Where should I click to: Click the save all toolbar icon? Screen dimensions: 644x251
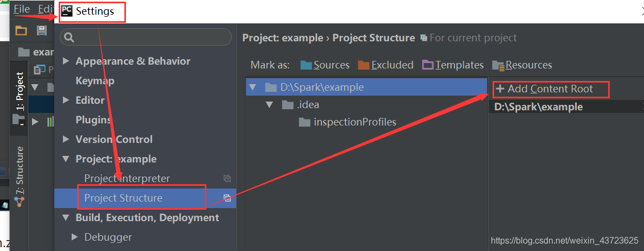[41, 30]
